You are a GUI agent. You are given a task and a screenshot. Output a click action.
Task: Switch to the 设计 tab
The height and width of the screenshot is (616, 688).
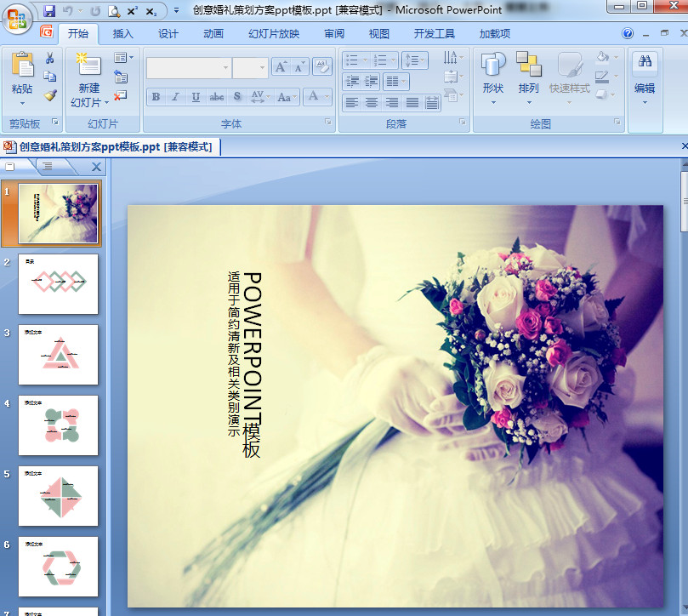click(x=168, y=34)
